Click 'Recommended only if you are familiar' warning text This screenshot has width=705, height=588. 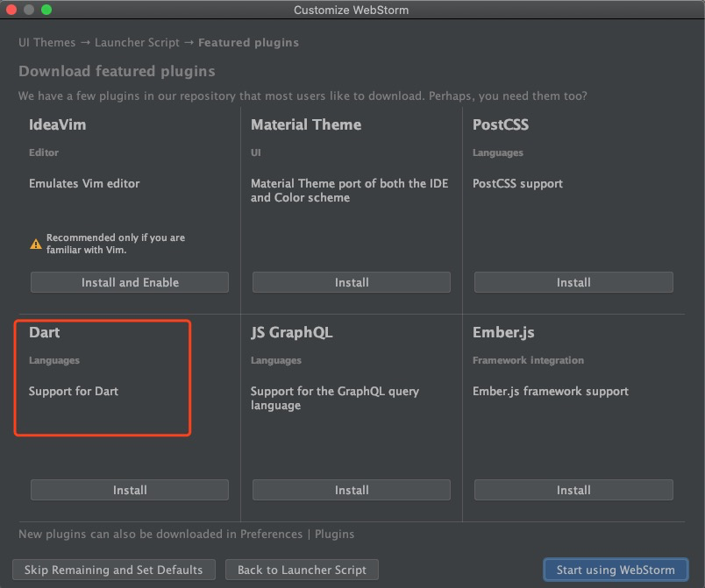click(x=116, y=244)
